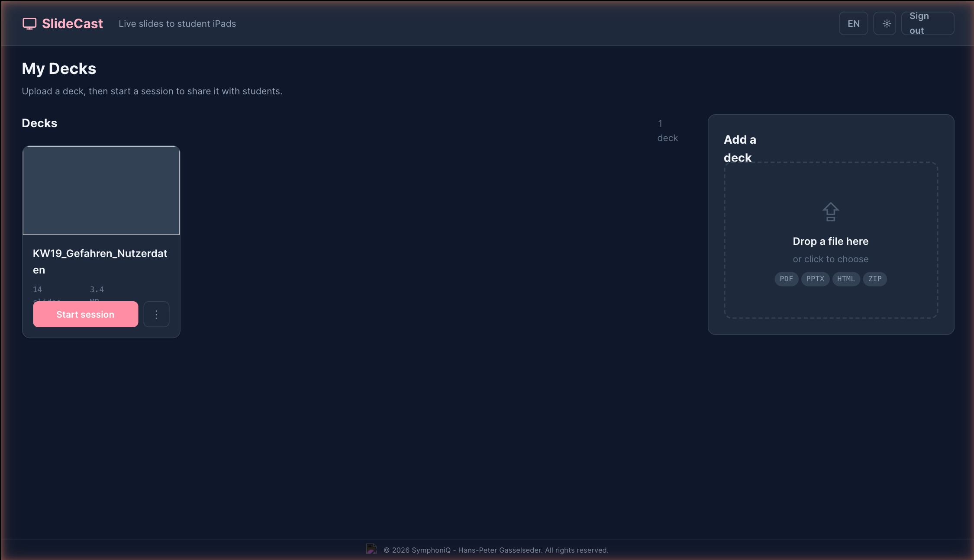Click the 'My Decks' page heading

[59, 68]
